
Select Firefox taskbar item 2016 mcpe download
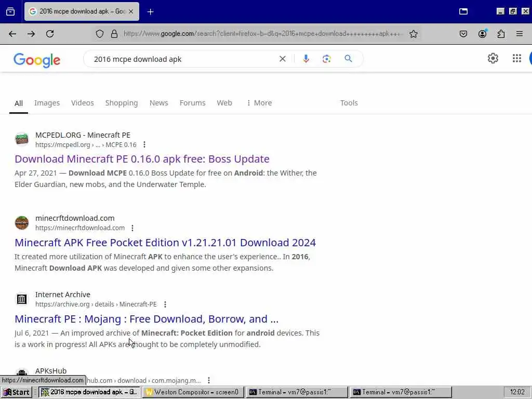pyautogui.click(x=89, y=392)
